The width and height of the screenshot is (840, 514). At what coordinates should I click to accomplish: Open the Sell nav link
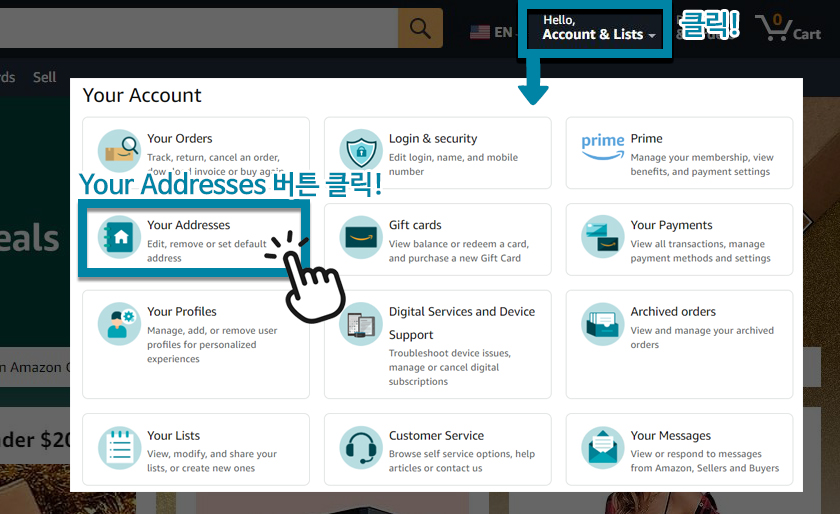coord(44,77)
